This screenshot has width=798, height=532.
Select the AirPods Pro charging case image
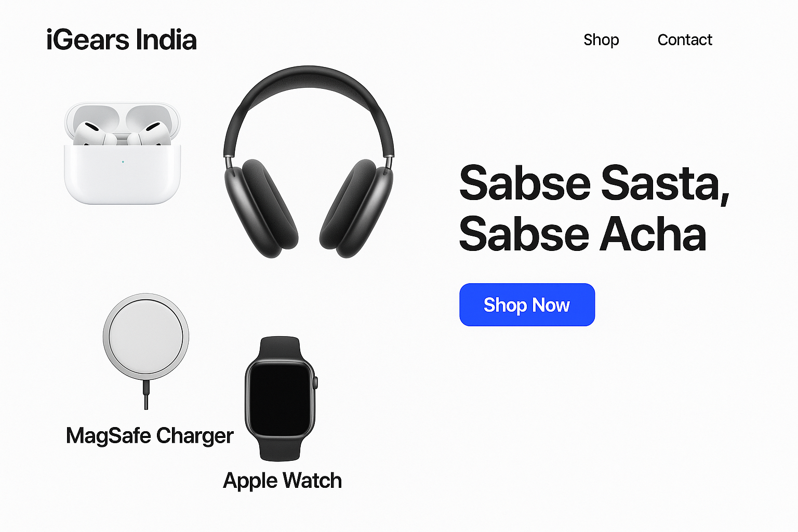coord(122,153)
